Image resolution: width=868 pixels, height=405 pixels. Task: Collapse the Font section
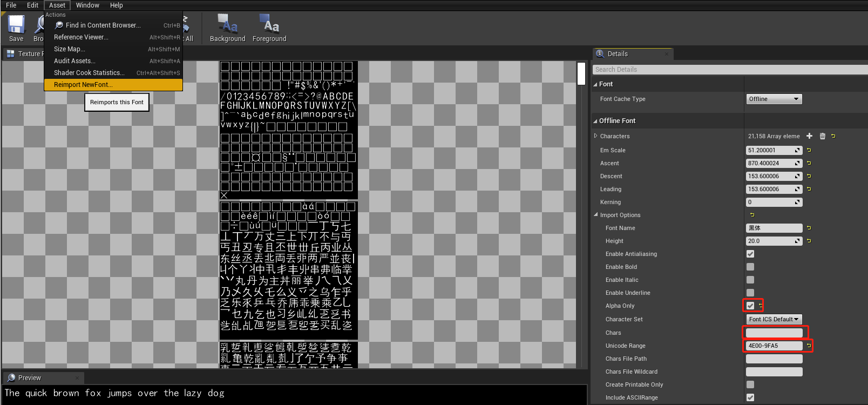pos(595,84)
